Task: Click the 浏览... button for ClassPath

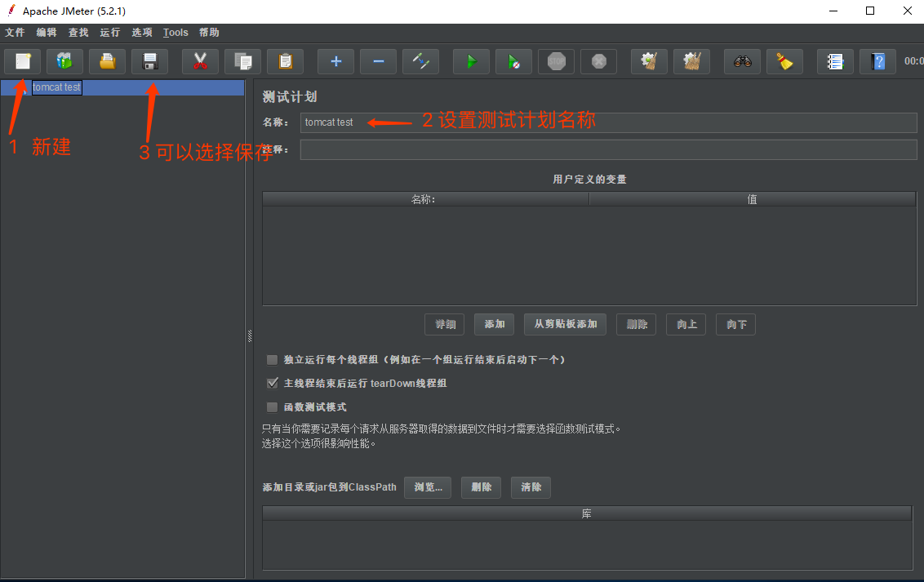Action: point(428,487)
